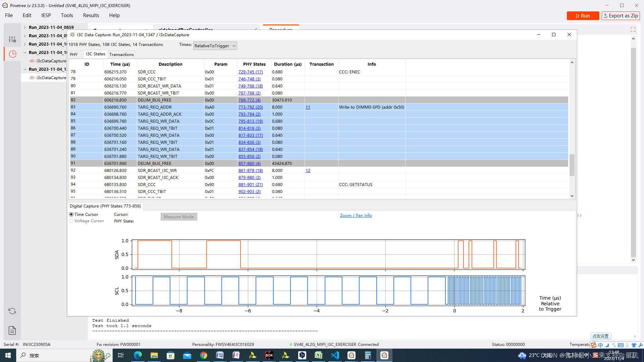The image size is (644, 362).
Task: Open PHY states link 773-792 (20)
Action: [251, 107]
